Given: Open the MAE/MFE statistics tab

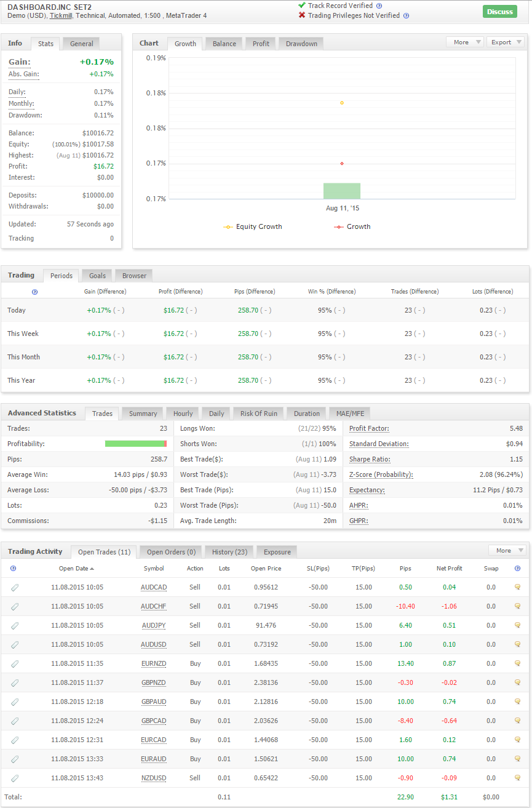Looking at the screenshot, I should 350,414.
